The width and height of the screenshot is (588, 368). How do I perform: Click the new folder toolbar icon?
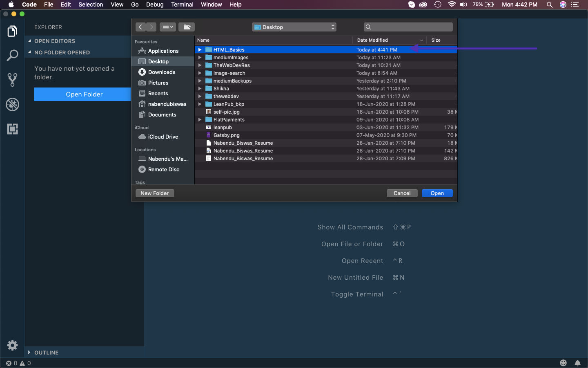tap(187, 27)
